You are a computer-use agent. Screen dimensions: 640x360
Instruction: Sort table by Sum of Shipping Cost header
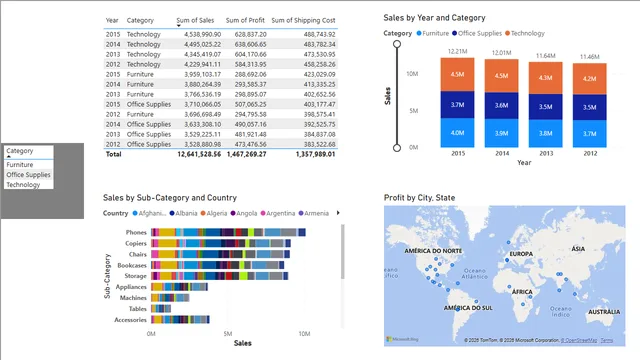303,20
